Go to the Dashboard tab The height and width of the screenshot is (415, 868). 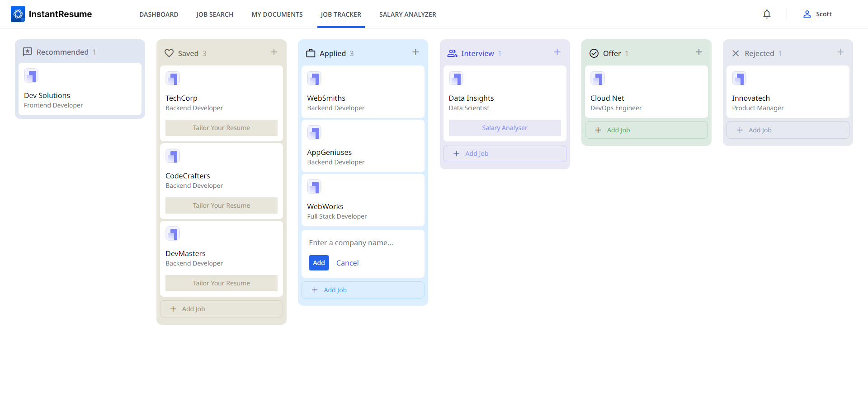click(159, 14)
